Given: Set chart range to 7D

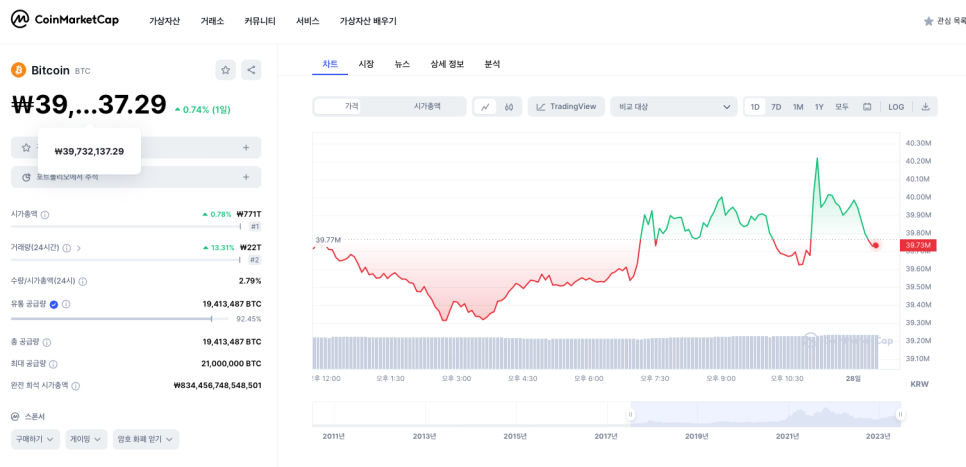Looking at the screenshot, I should point(776,107).
